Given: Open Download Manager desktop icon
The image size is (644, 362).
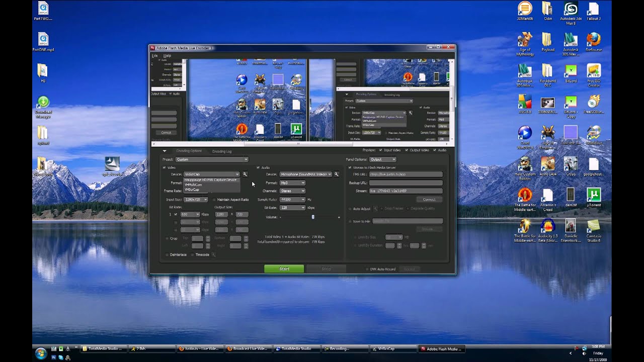Looking at the screenshot, I should click(x=43, y=107).
